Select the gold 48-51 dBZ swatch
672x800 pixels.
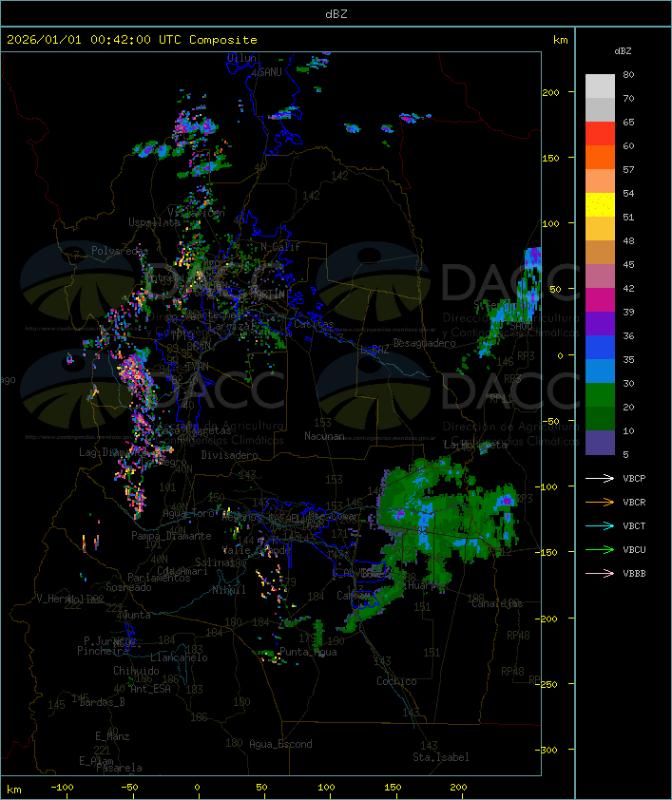click(600, 229)
